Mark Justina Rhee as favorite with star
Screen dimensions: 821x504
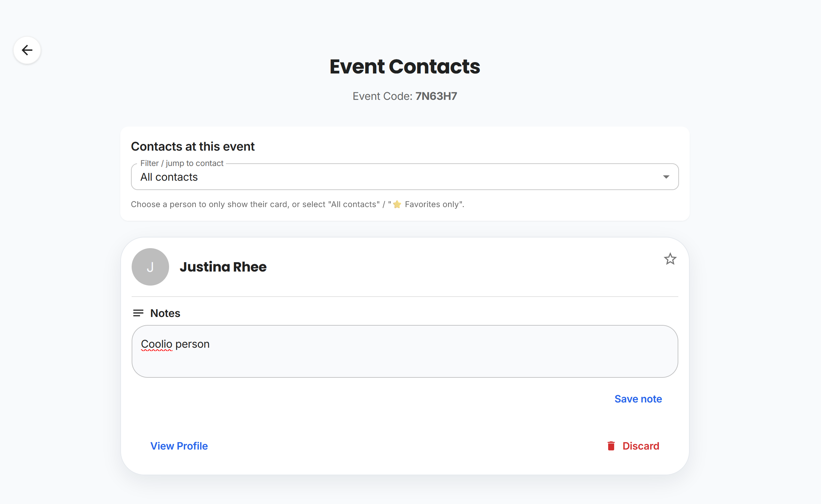[x=670, y=259]
